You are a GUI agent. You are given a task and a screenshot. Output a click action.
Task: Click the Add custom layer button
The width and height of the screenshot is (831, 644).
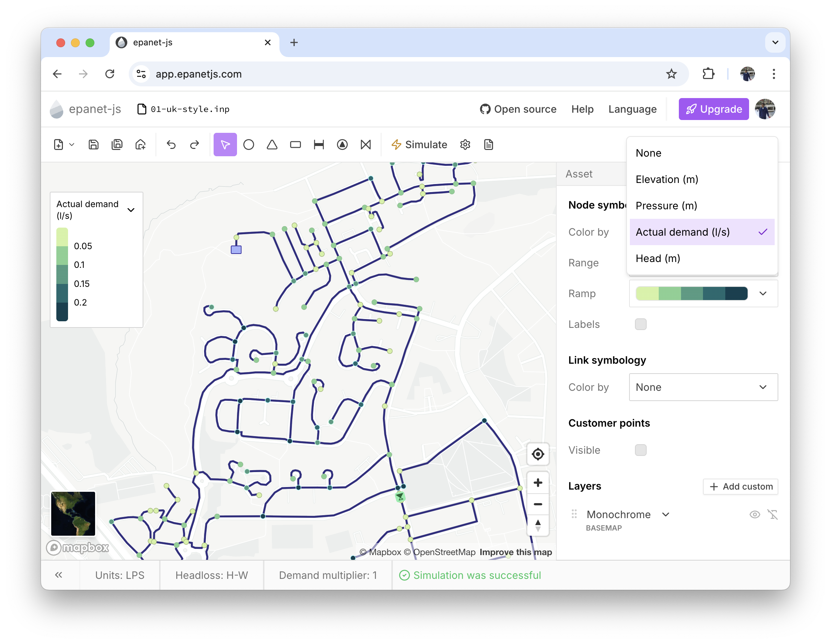point(740,486)
